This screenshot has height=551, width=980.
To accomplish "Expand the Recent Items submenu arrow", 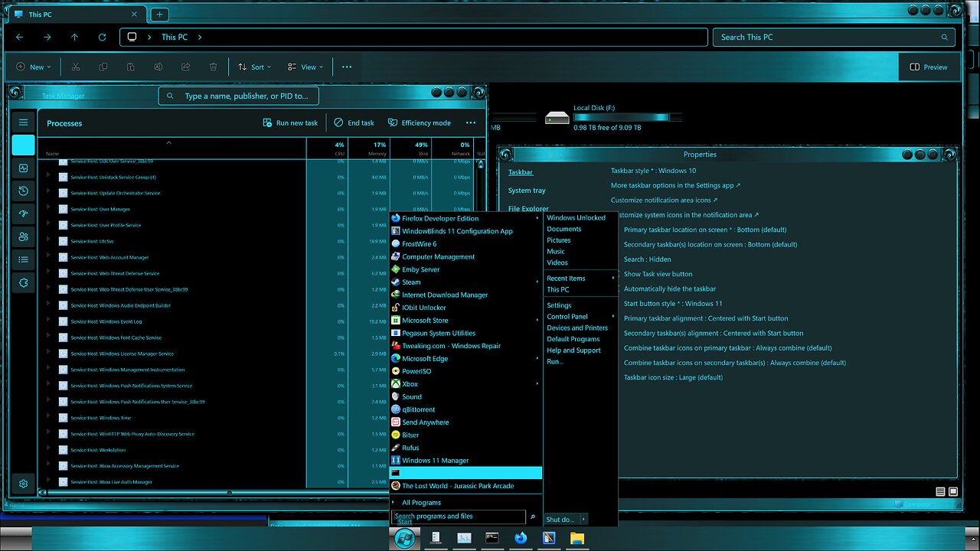I will (x=614, y=279).
